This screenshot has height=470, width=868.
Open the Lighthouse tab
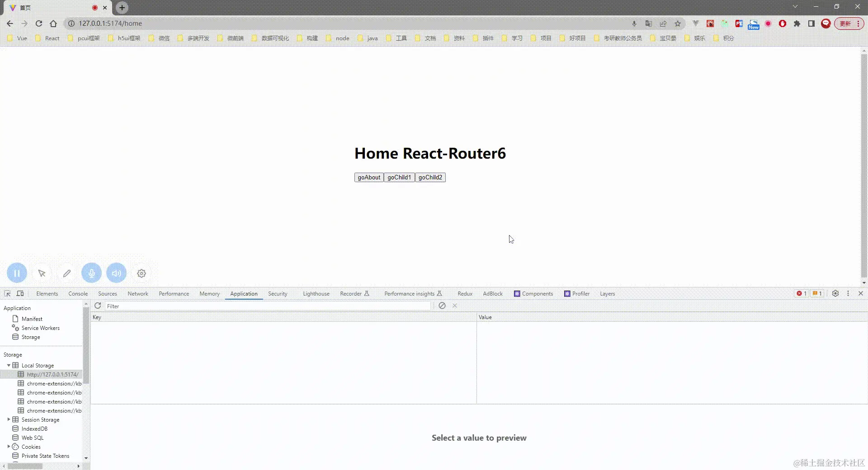(x=316, y=293)
